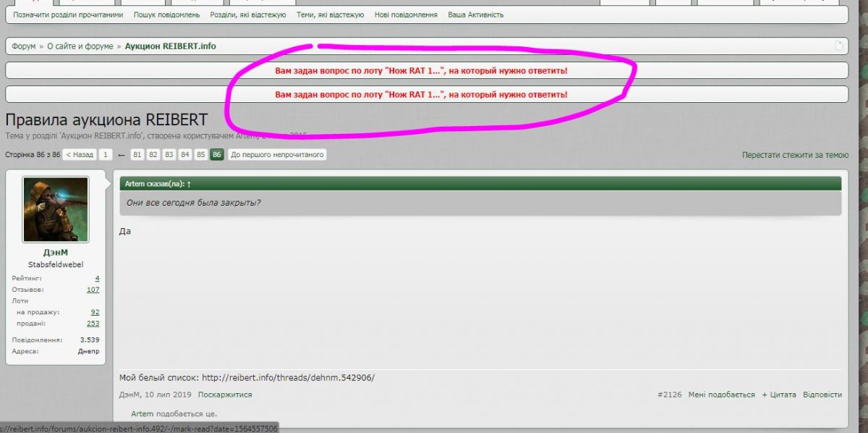Image resolution: width=868 pixels, height=433 pixels.
Task: Open sold lots count 253
Action: click(x=93, y=324)
